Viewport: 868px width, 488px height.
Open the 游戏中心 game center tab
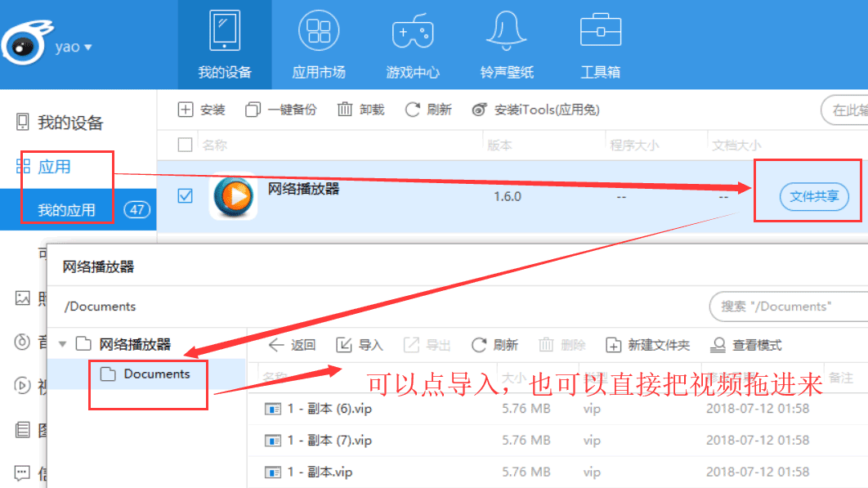pos(412,45)
